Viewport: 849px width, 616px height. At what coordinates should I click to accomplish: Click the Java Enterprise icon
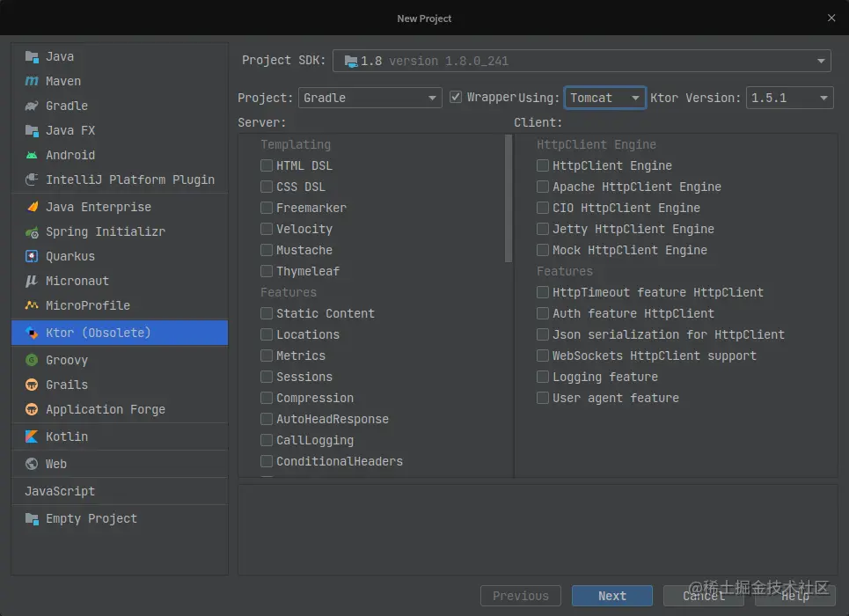32,207
